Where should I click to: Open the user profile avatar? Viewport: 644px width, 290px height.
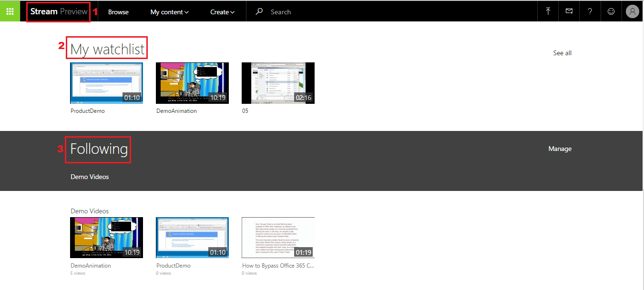pos(632,12)
